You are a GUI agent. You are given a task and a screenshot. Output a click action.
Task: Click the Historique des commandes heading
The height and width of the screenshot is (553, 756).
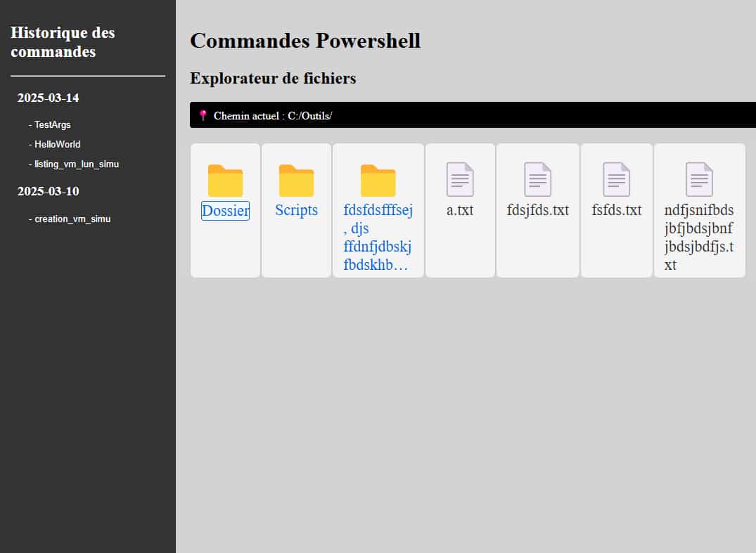pos(63,42)
